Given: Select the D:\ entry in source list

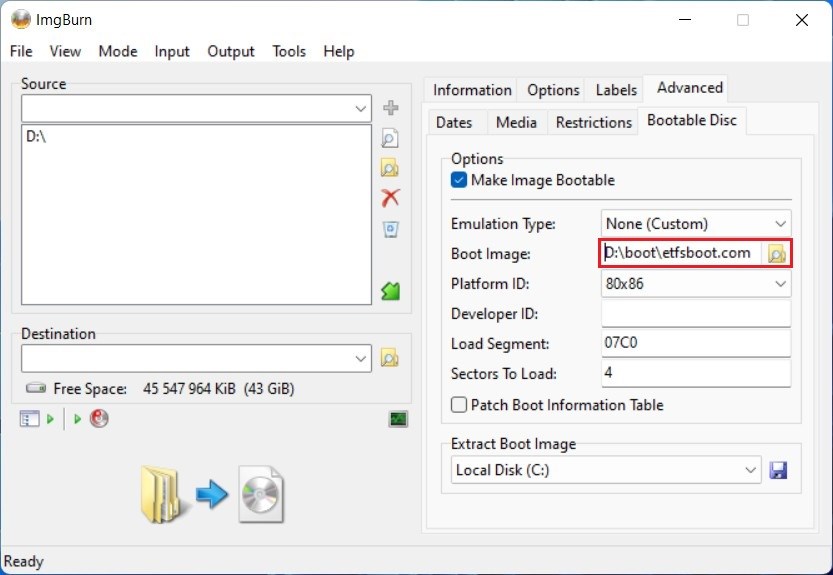Looking at the screenshot, I should point(37,137).
